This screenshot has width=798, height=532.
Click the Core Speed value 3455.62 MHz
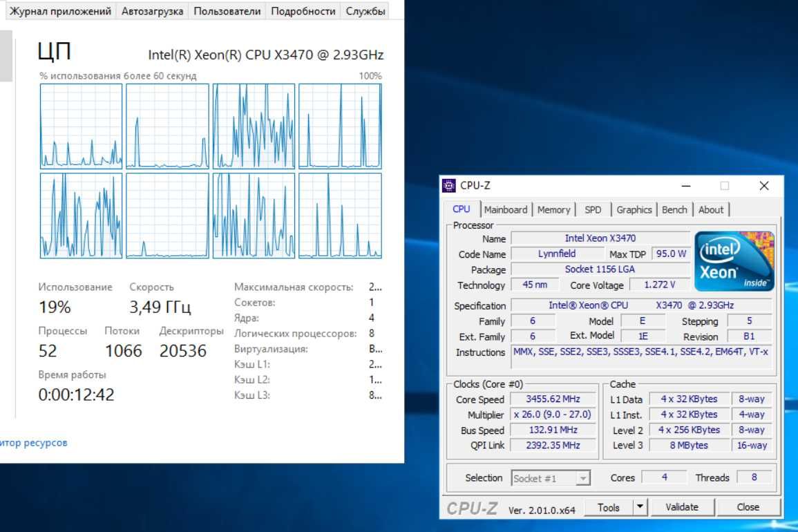coord(553,399)
